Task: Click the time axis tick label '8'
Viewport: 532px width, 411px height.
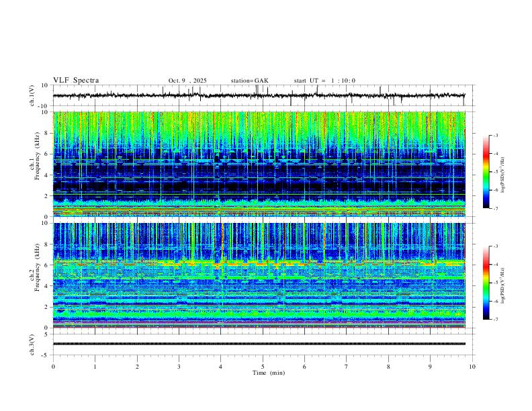Action: pos(388,367)
